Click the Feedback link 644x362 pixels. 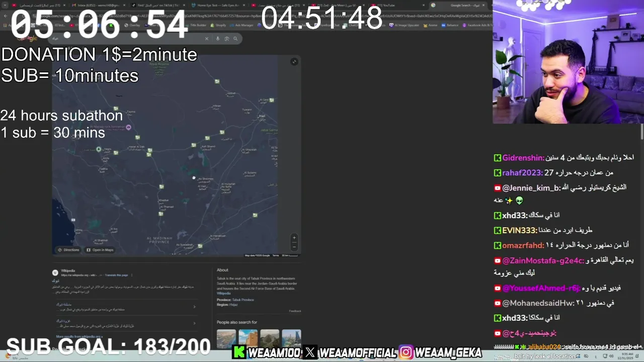(295, 311)
